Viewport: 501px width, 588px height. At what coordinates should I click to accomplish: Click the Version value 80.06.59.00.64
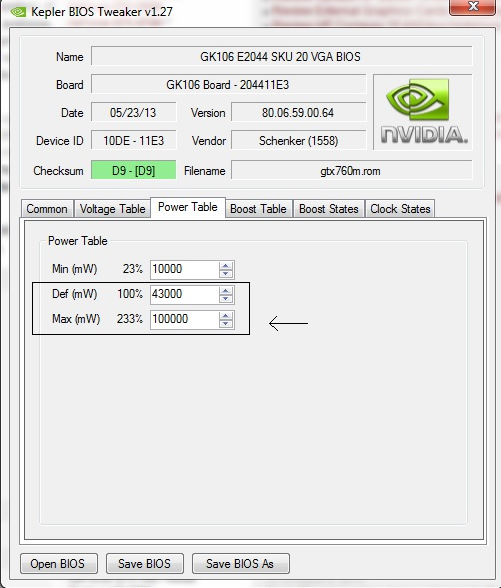(x=298, y=112)
